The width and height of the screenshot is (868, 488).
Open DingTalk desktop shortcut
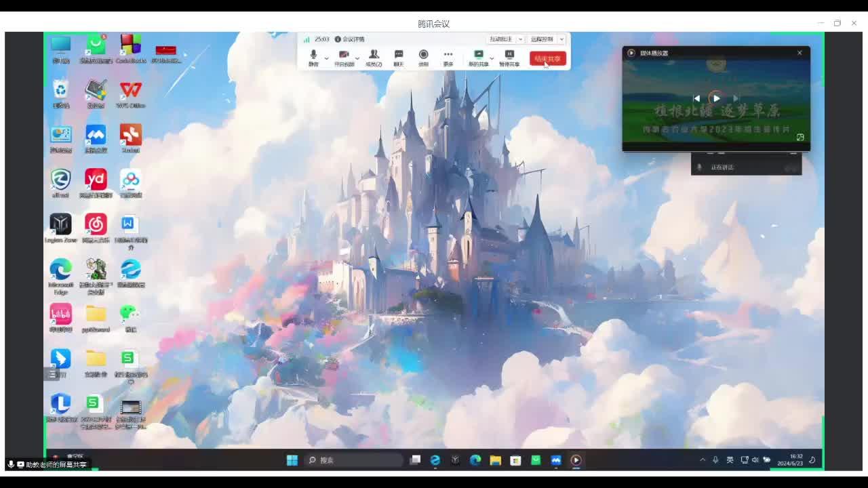tap(61, 362)
